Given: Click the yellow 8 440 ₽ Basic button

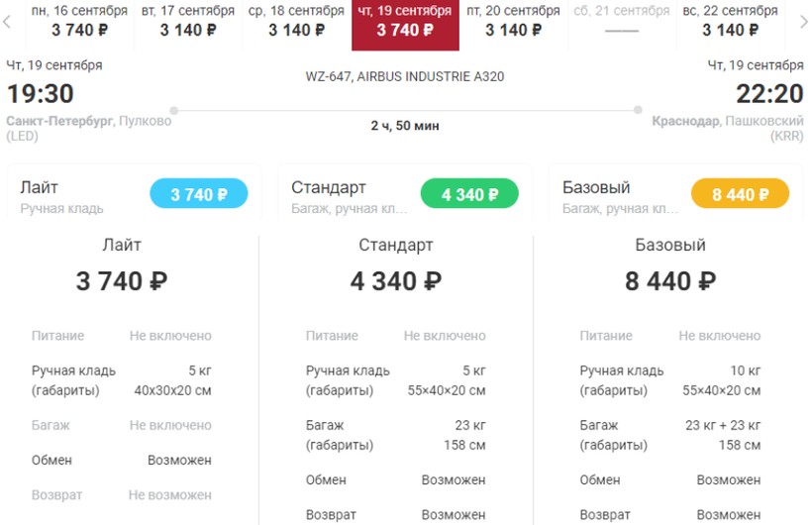Looking at the screenshot, I should pyautogui.click(x=741, y=194).
